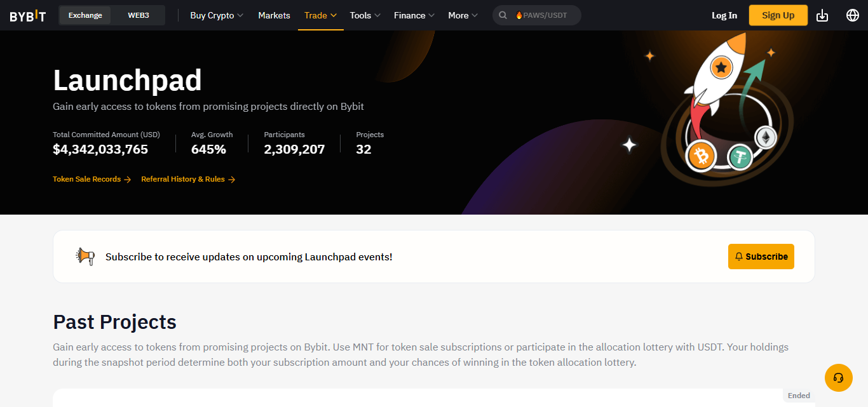
Task: Click the Bybit logo
Action: 27,15
